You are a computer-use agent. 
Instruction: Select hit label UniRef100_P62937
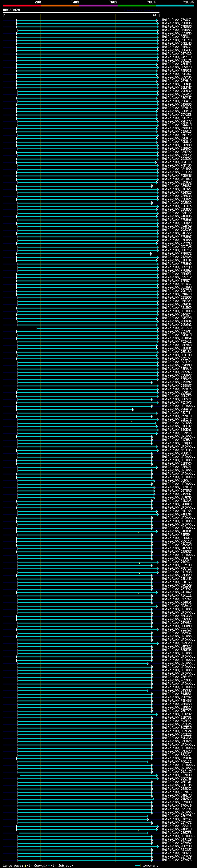tap(176, 633)
